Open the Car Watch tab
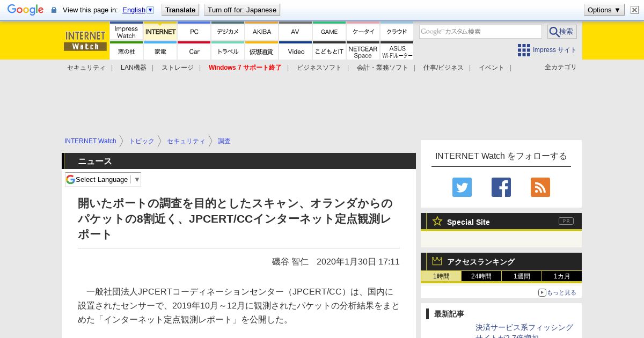Viewport: 644px width, 338px height. (194, 51)
